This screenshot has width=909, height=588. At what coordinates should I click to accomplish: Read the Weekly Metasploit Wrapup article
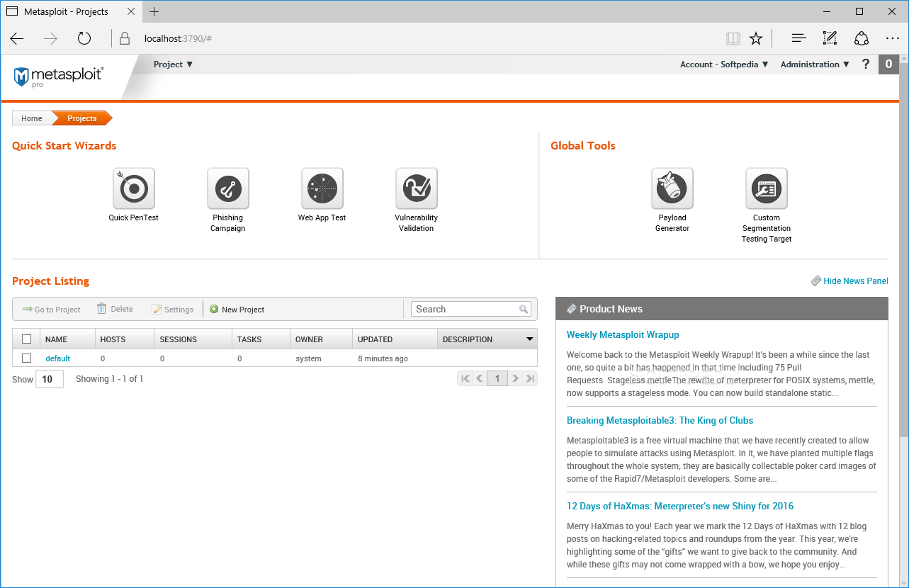coord(623,334)
